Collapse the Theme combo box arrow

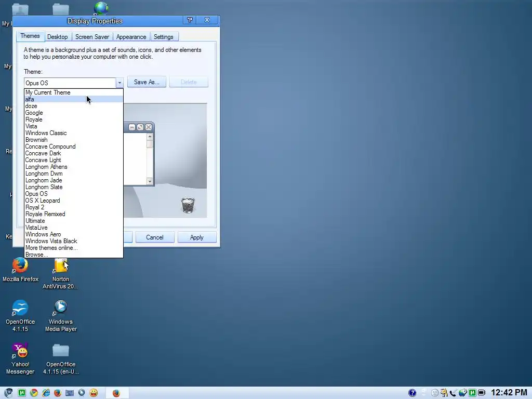(x=119, y=83)
